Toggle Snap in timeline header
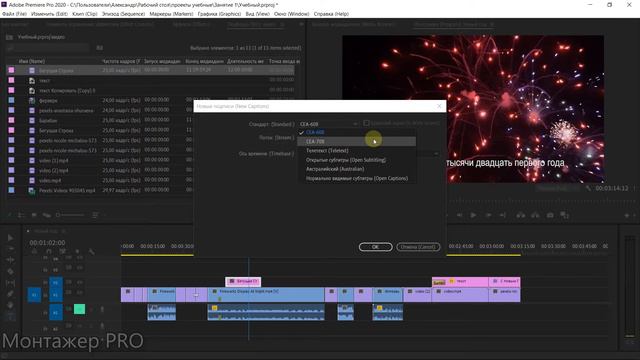The image size is (640, 360). (x=49, y=252)
